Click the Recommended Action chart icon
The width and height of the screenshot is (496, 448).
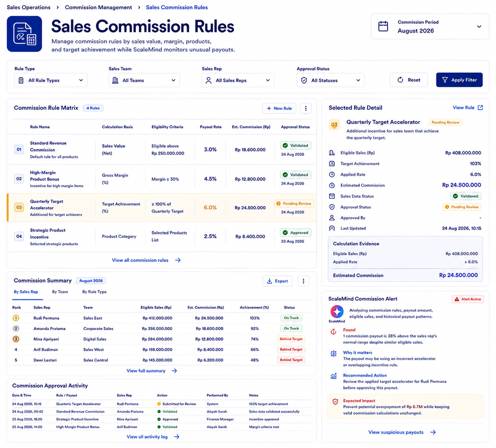click(x=333, y=376)
